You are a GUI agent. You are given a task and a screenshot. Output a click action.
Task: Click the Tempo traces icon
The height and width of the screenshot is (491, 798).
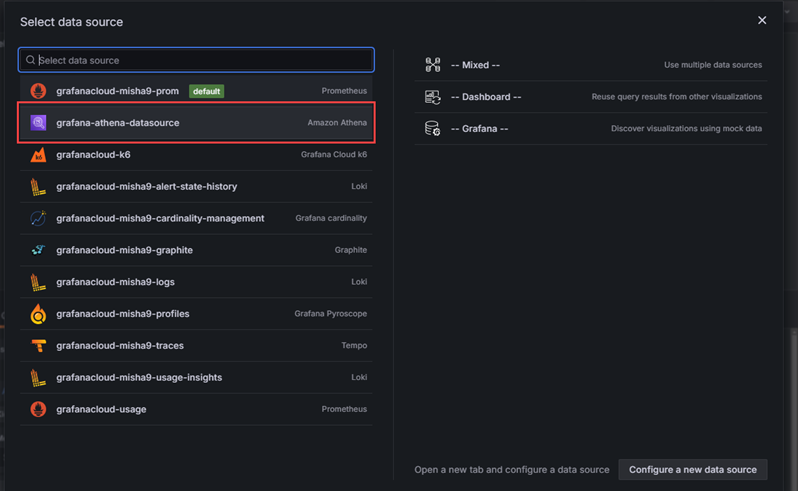(x=38, y=346)
